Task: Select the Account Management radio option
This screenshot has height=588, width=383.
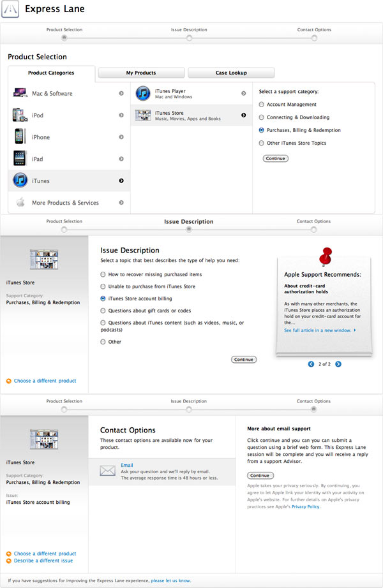Action: 262,105
